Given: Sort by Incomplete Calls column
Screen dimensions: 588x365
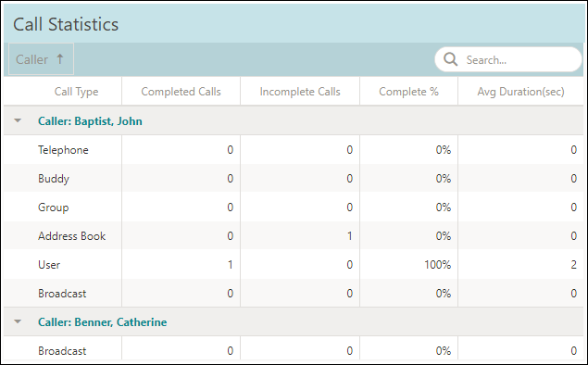Looking at the screenshot, I should (300, 92).
